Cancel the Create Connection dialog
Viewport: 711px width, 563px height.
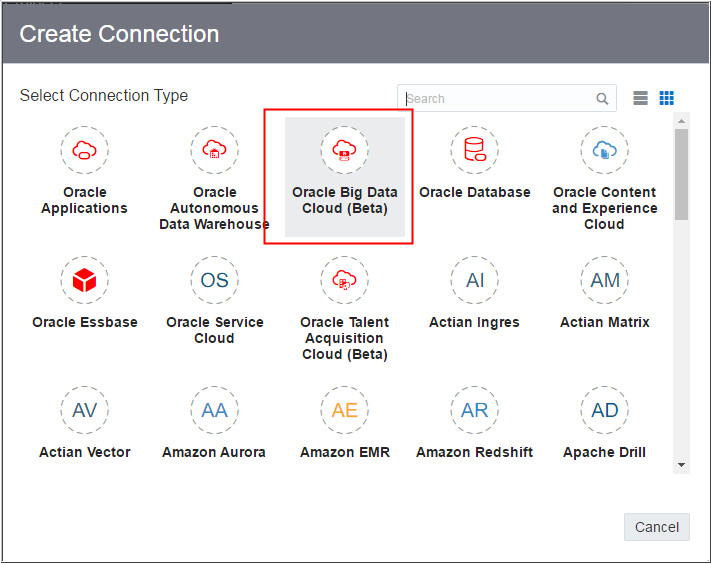[656, 527]
